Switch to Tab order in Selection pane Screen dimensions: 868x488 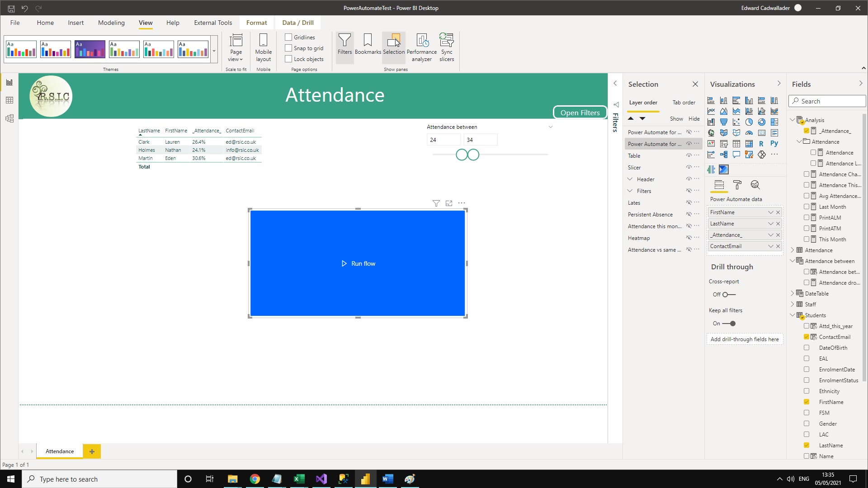pos(684,103)
